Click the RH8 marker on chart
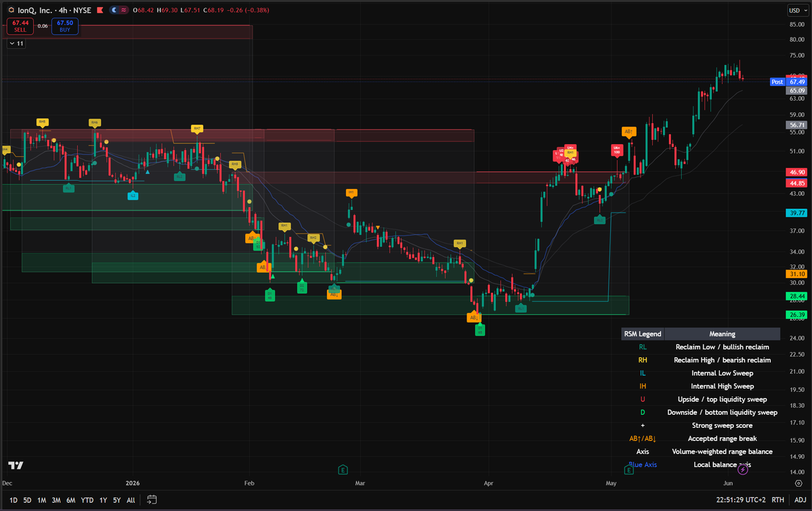 pyautogui.click(x=234, y=164)
